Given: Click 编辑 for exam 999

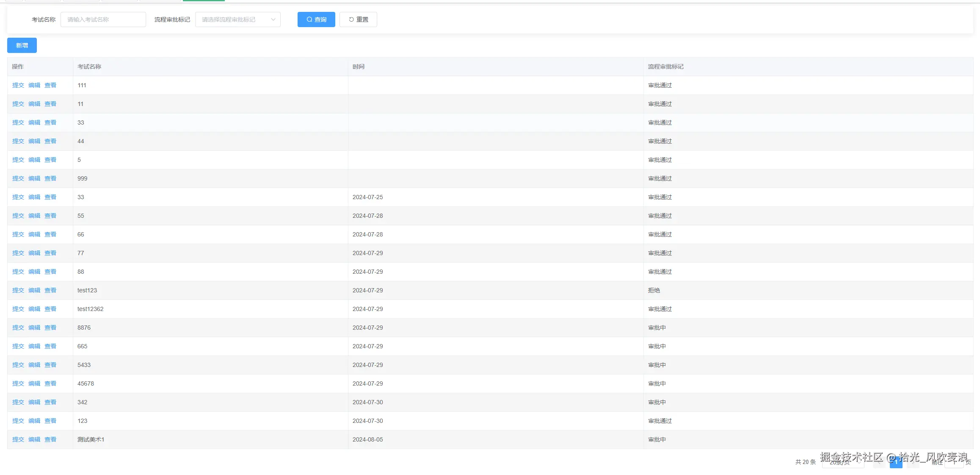Looking at the screenshot, I should tap(34, 178).
